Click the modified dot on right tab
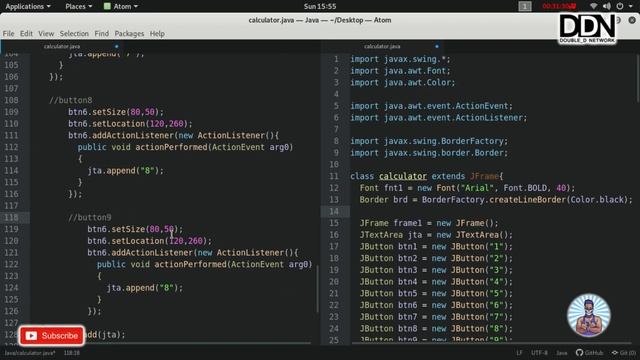The height and width of the screenshot is (360, 640). pos(437,46)
